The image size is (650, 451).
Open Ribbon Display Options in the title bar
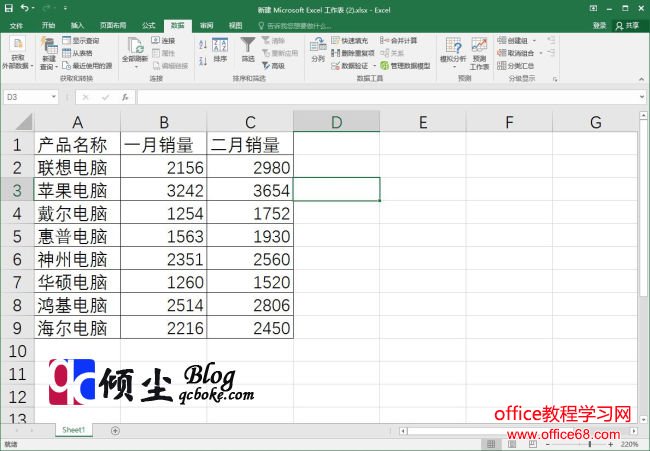tap(593, 8)
